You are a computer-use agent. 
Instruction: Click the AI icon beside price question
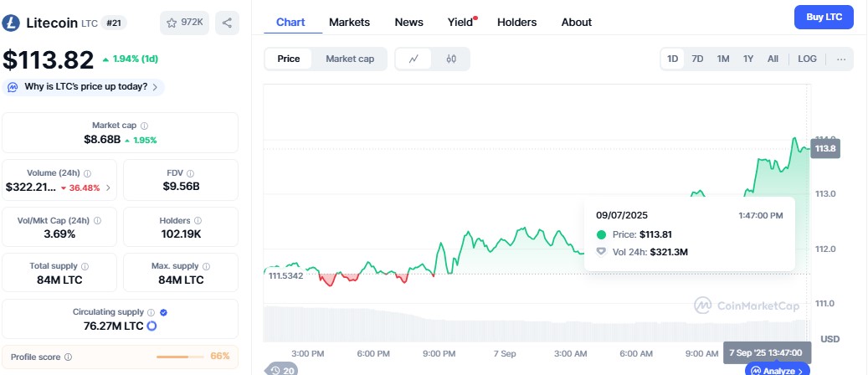13,87
